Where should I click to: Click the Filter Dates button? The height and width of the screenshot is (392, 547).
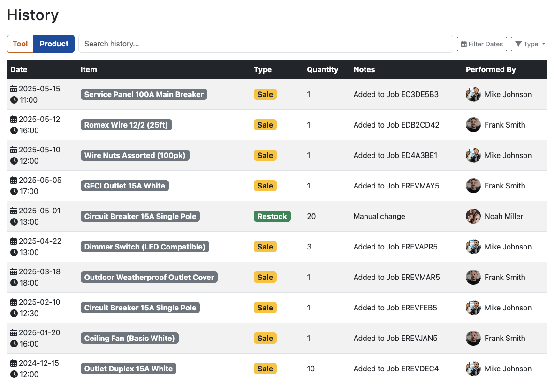(482, 44)
